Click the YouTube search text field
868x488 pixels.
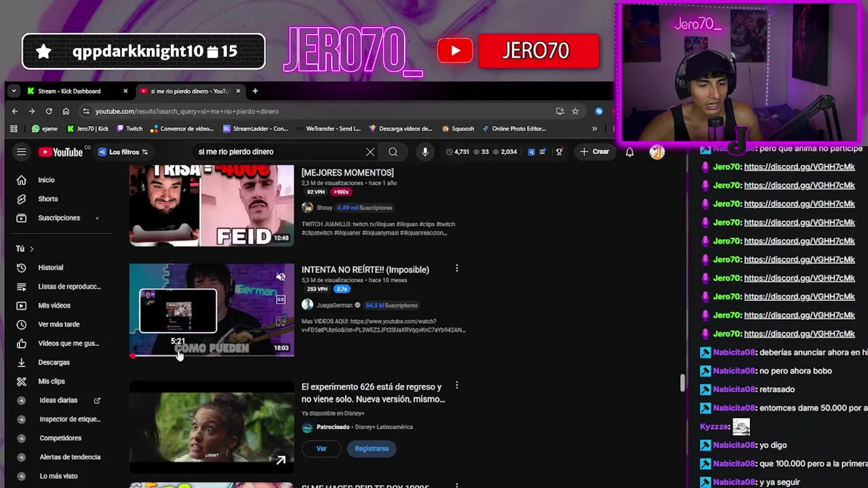point(278,152)
